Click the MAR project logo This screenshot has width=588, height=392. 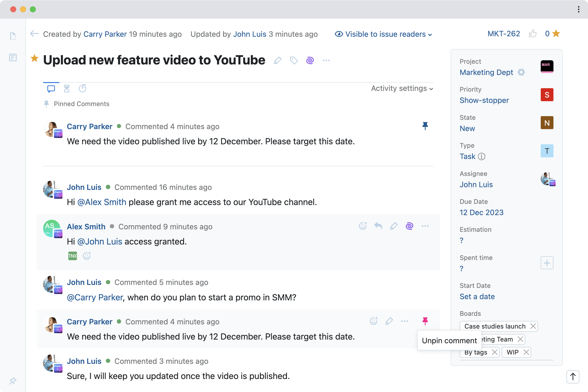pyautogui.click(x=547, y=66)
